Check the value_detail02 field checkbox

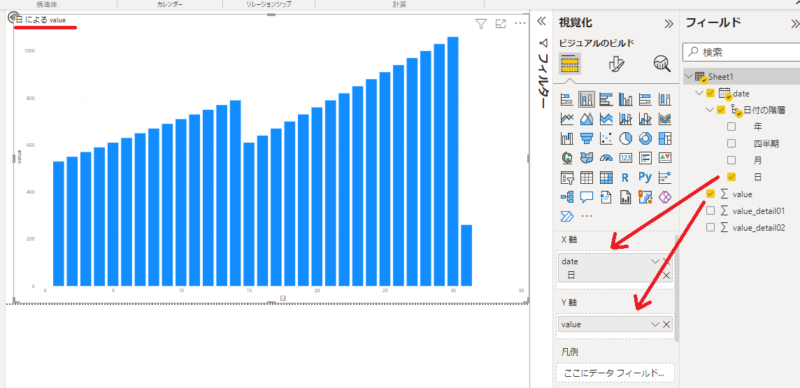point(710,228)
